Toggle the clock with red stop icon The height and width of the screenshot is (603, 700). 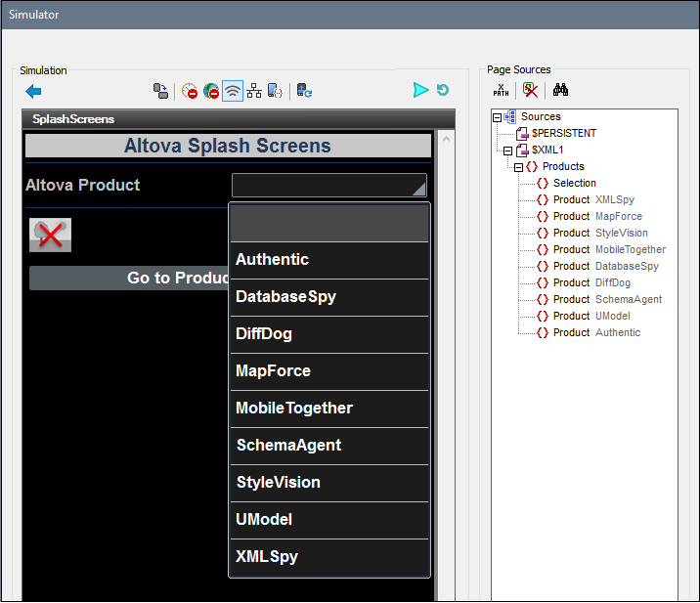pos(190,91)
